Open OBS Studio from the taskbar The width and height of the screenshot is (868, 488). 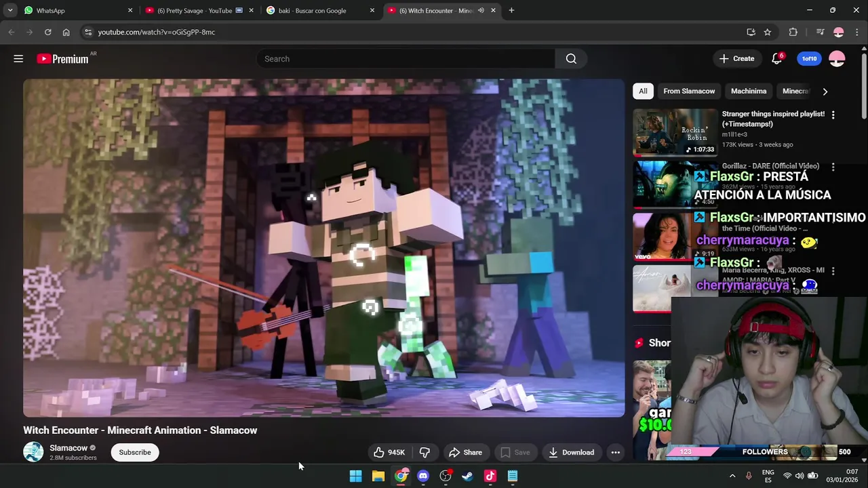tap(446, 476)
